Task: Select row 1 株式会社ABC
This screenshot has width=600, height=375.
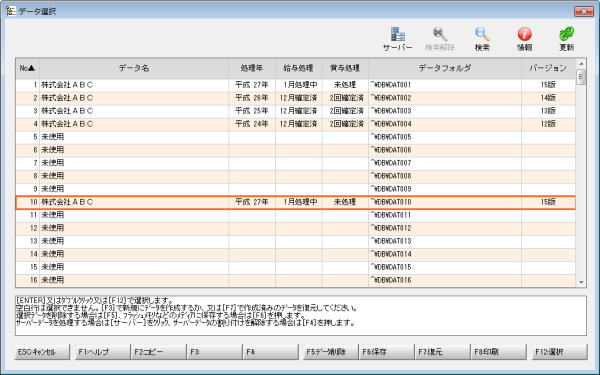Action: 295,85
